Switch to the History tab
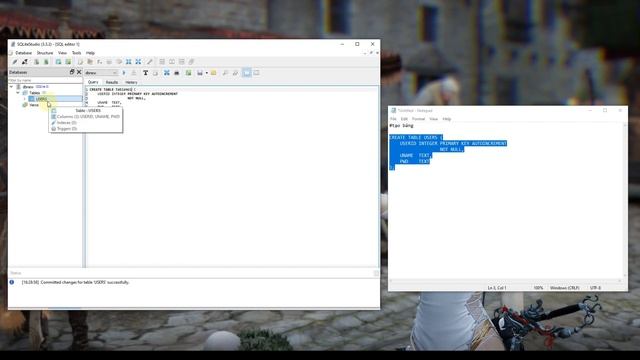 click(x=131, y=82)
